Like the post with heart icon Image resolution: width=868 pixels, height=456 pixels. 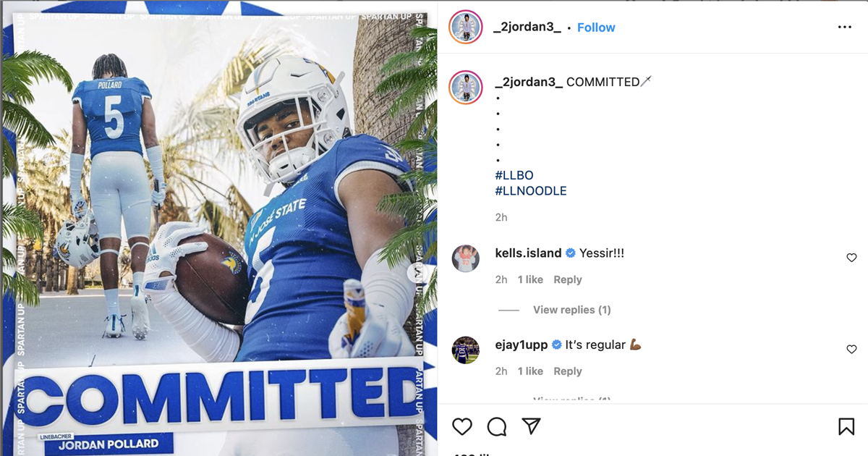461,426
